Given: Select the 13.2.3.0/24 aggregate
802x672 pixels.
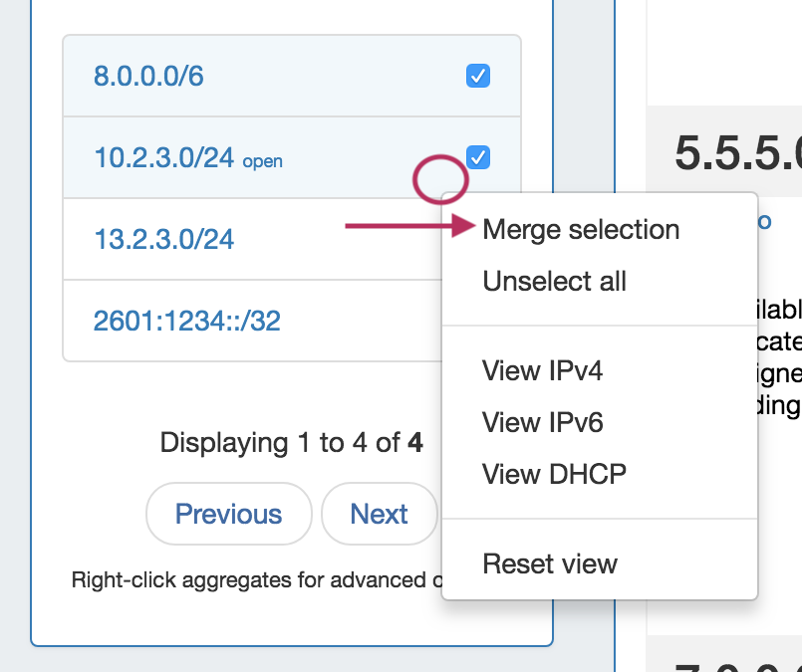Looking at the screenshot, I should tap(164, 239).
